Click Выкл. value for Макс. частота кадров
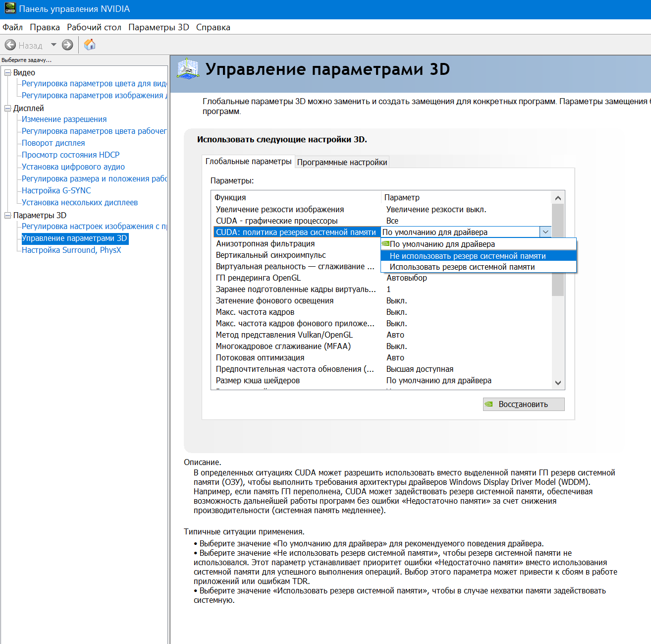Screen dimensions: 651x644 pyautogui.click(x=397, y=312)
